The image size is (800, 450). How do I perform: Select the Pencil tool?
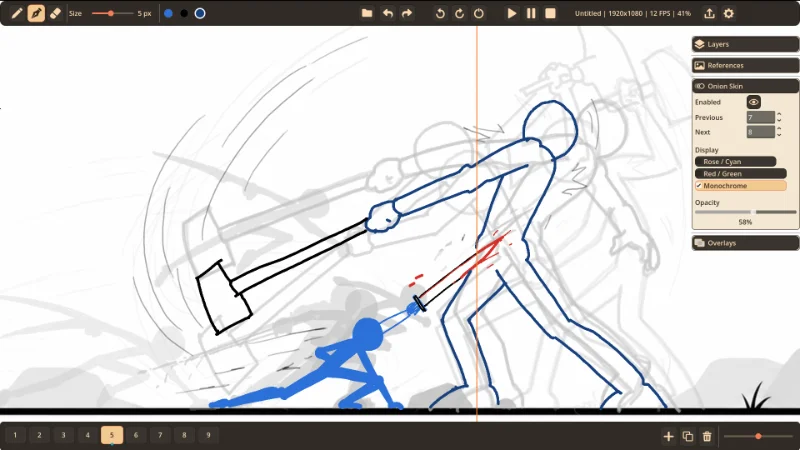click(17, 13)
